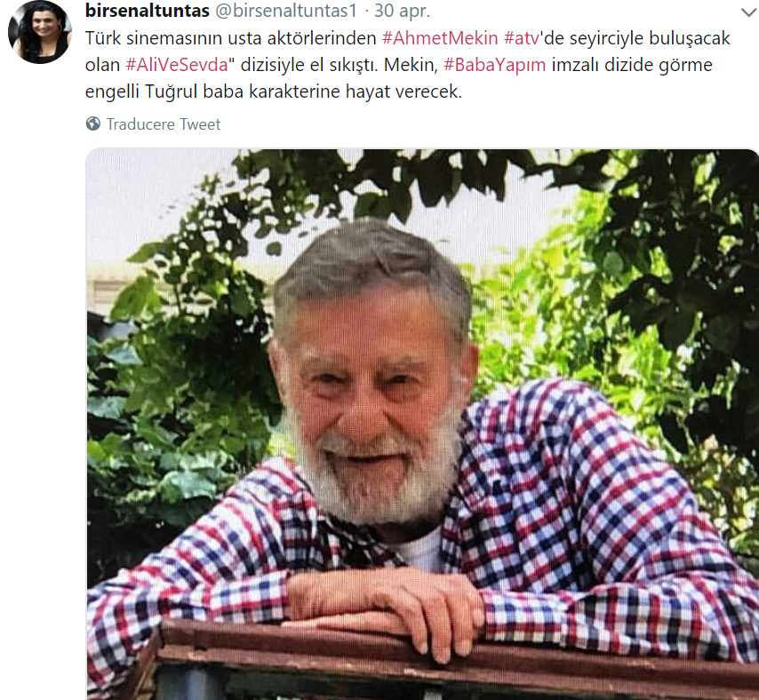Open the #atv hashtag
759x700 pixels.
(522, 37)
